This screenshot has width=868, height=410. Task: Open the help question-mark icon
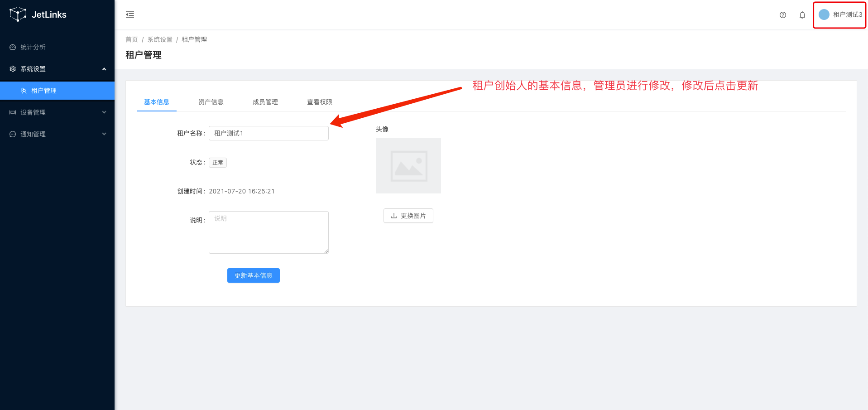[x=783, y=15]
